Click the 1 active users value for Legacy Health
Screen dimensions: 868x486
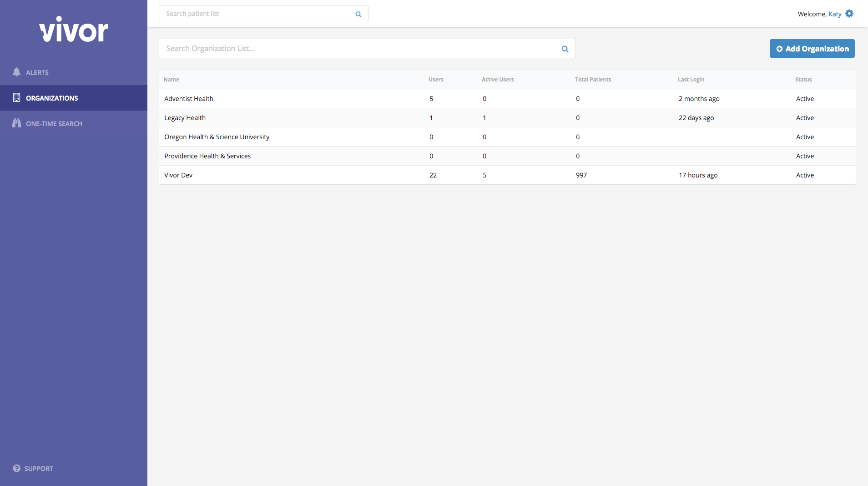click(x=484, y=118)
